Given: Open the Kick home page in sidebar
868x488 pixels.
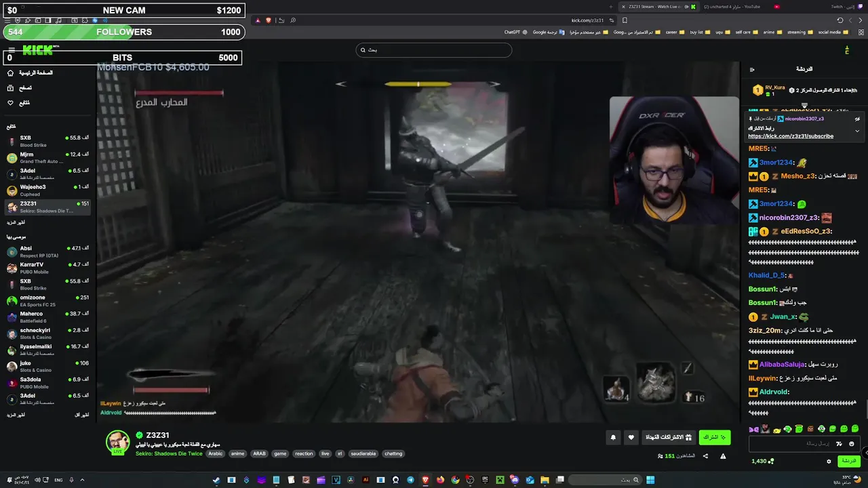Looking at the screenshot, I should click(x=29, y=73).
